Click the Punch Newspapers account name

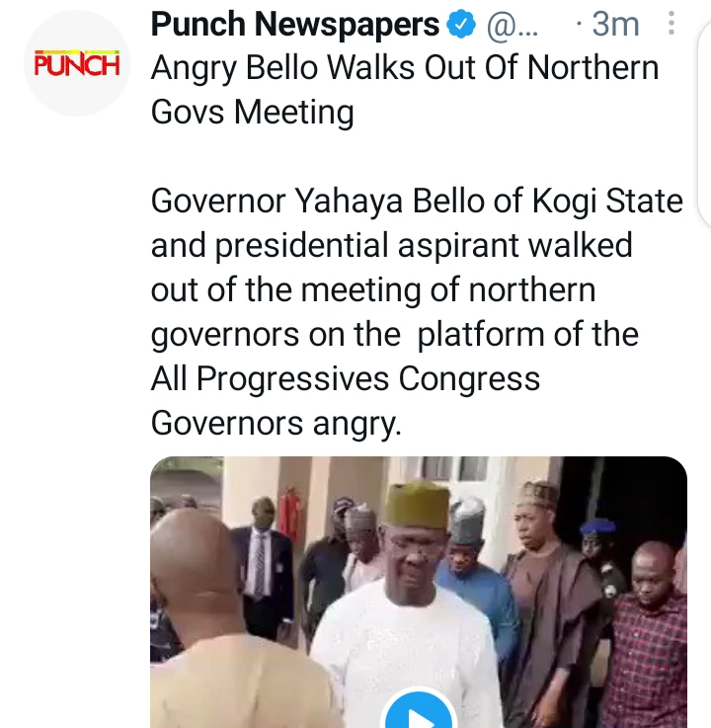[294, 25]
